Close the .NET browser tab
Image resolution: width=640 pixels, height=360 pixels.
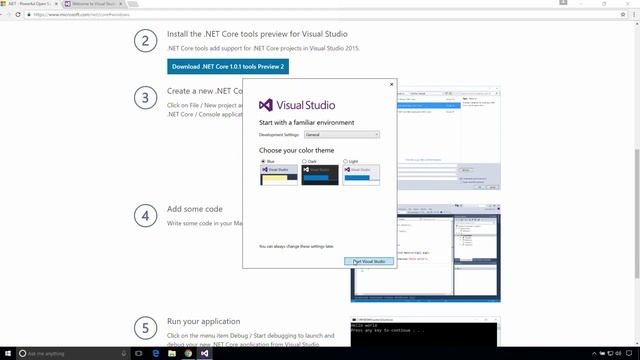coord(56,4)
